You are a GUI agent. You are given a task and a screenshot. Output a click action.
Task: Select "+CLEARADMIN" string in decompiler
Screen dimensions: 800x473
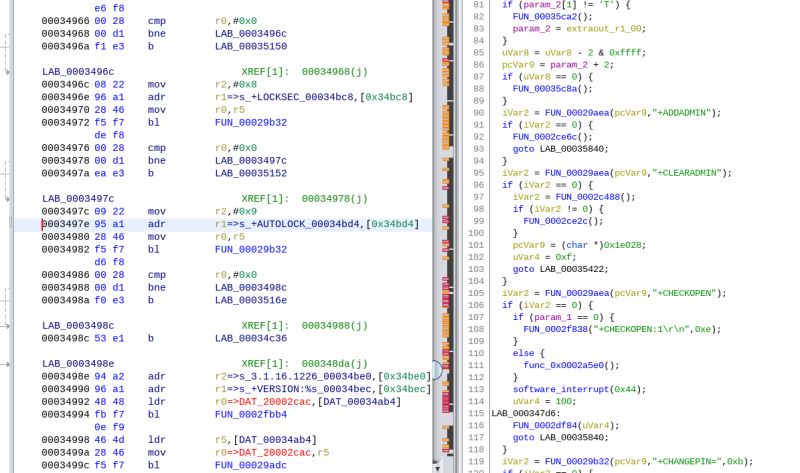click(x=687, y=173)
